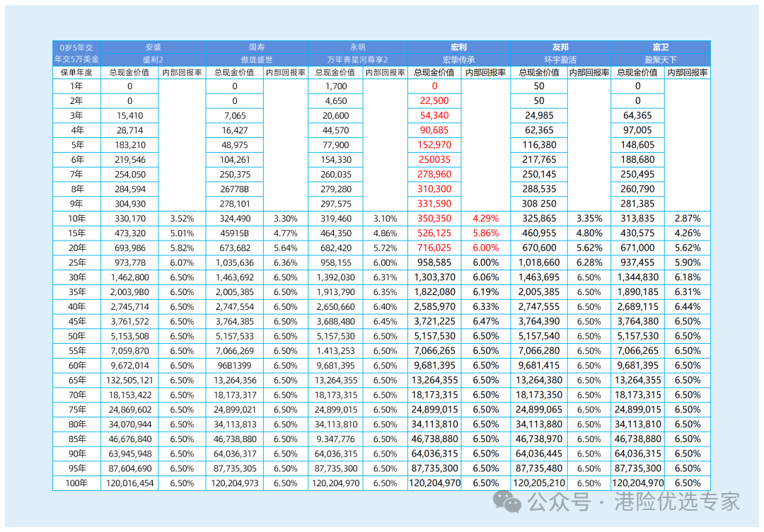Select the cell value '20,600'

336,115
